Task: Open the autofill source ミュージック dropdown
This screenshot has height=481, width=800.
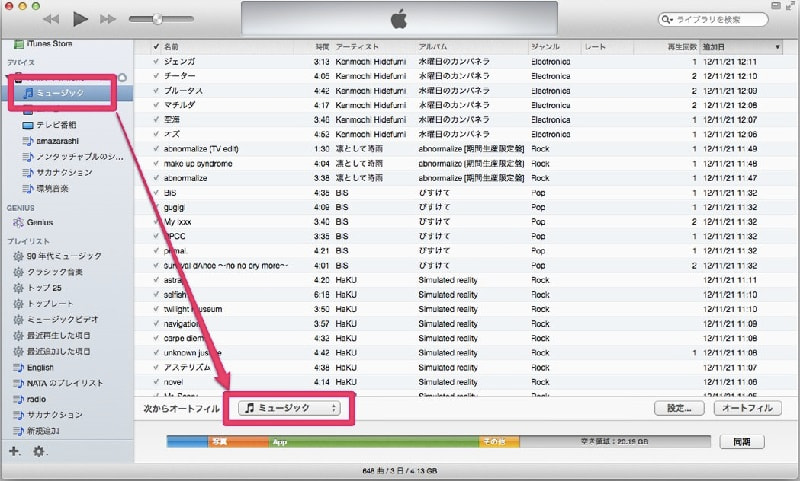Action: (289, 408)
